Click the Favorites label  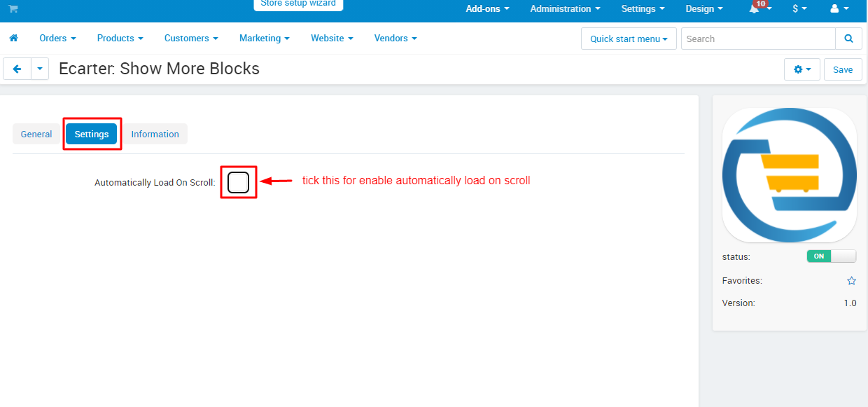coord(742,281)
